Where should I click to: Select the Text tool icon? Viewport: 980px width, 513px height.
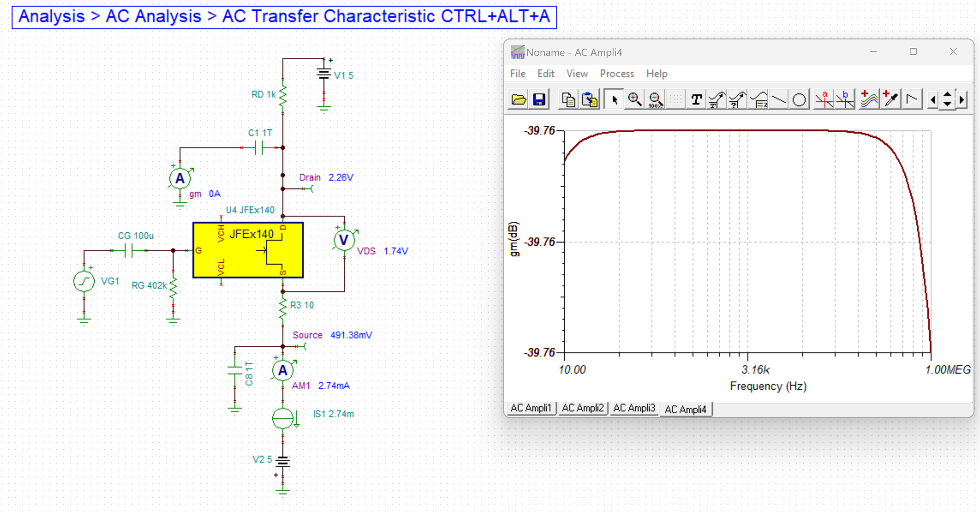tap(697, 99)
